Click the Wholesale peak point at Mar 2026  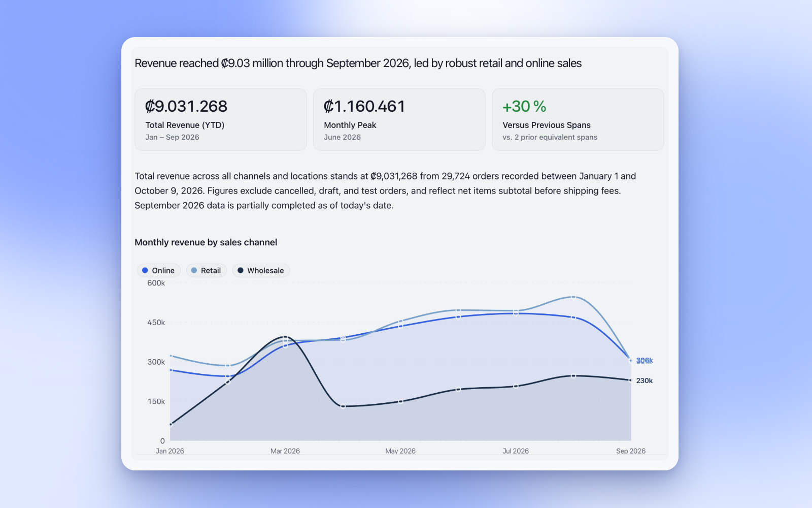(285, 337)
